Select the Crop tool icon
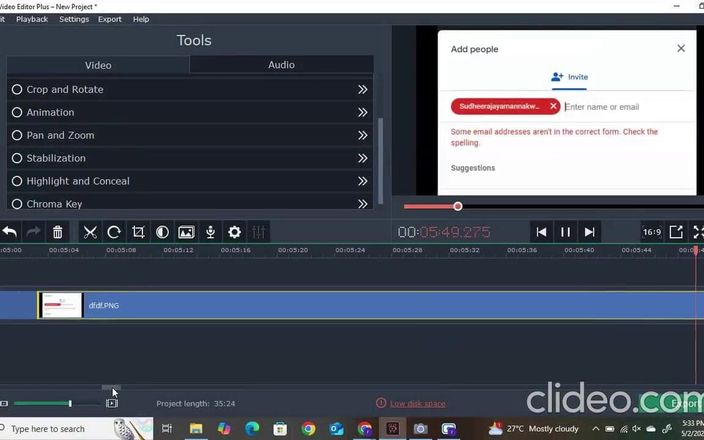 tap(138, 232)
